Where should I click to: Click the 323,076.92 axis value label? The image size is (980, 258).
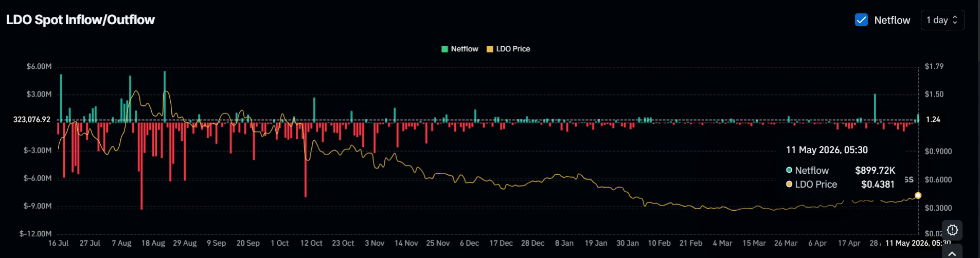[x=32, y=119]
